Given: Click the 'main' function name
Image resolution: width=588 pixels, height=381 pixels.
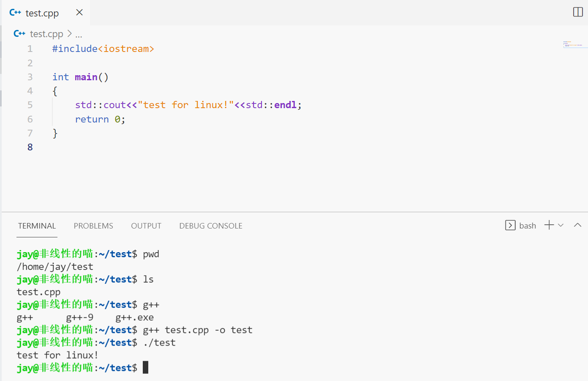Looking at the screenshot, I should point(86,77).
